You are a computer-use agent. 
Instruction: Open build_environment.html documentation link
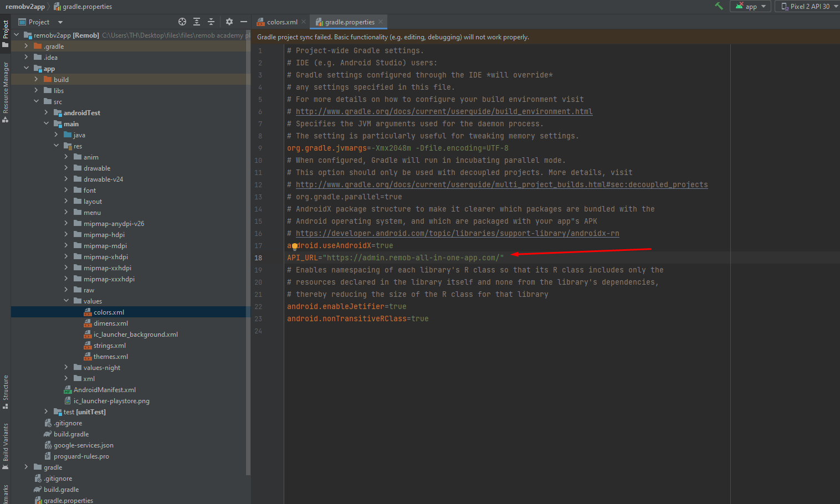[x=444, y=111]
